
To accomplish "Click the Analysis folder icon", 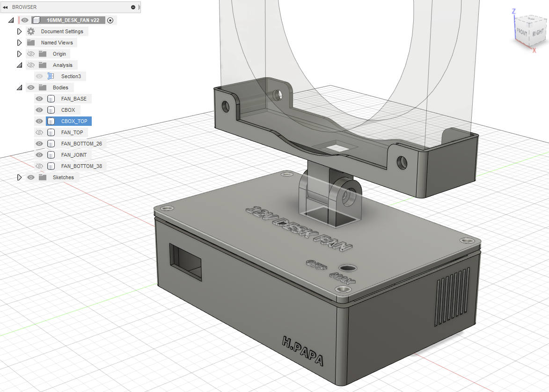I will coord(43,65).
